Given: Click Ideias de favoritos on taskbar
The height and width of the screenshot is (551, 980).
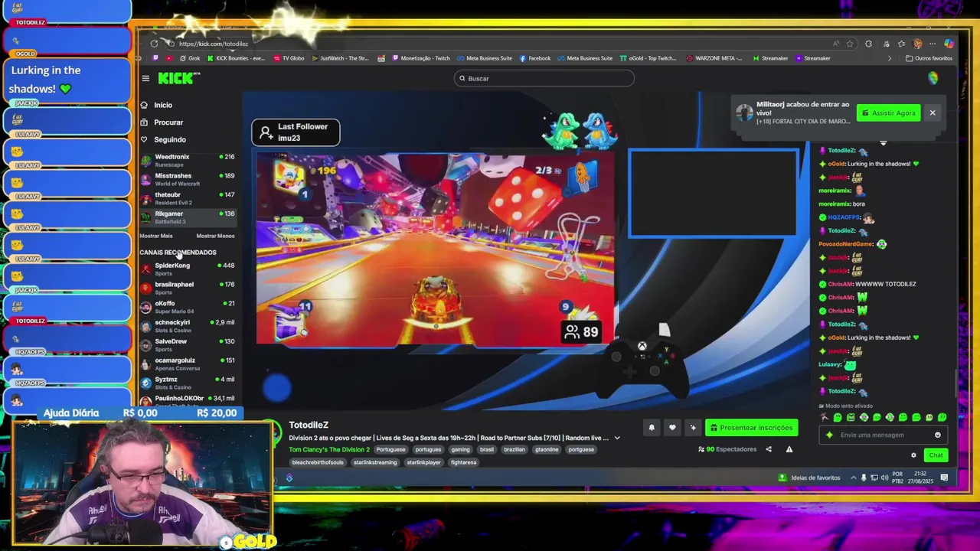Looking at the screenshot, I should 809,478.
